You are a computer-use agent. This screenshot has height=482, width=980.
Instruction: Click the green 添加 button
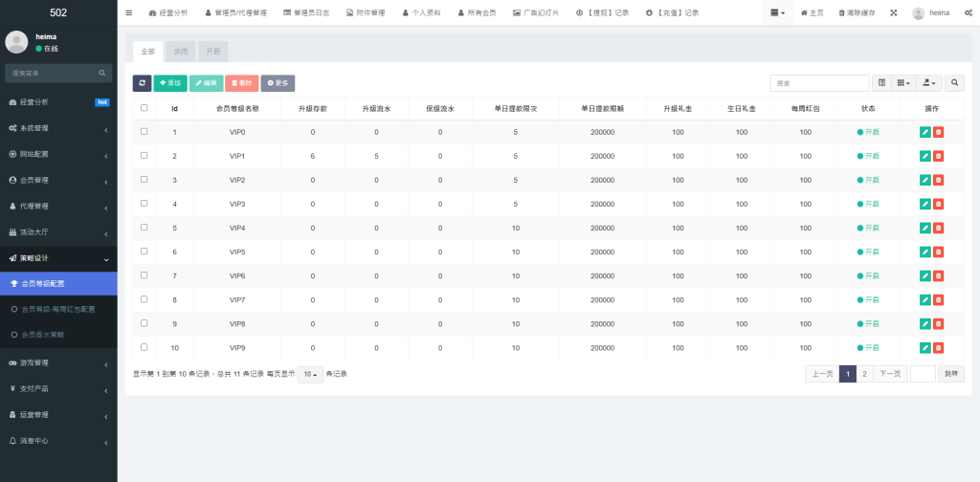(x=170, y=83)
